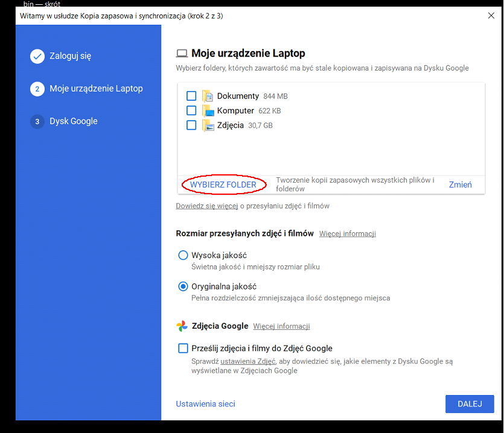Go to the Zaloguj się step

(x=71, y=56)
